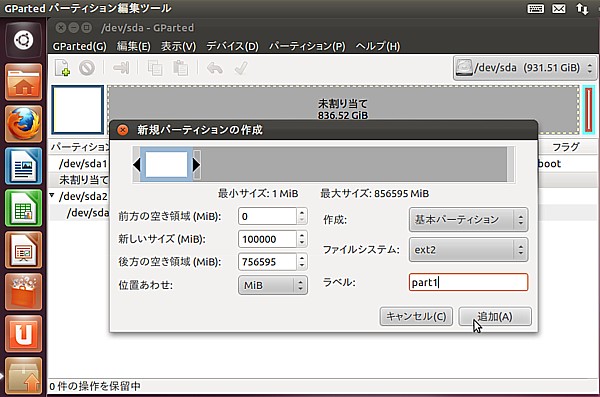The image size is (600, 397).
Task: Launch LibreOffice Calc from the launcher
Action: pyautogui.click(x=24, y=208)
